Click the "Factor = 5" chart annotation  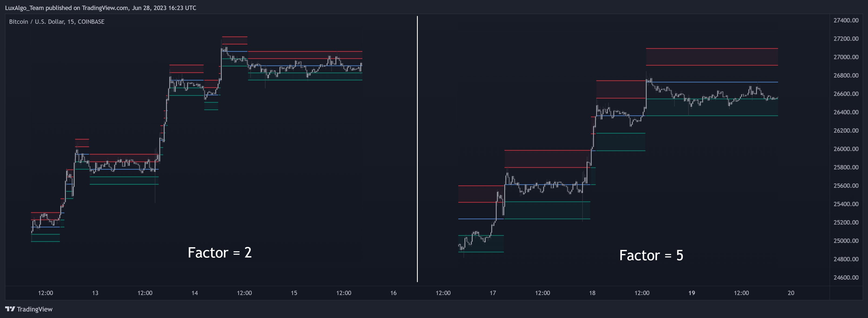click(x=651, y=255)
